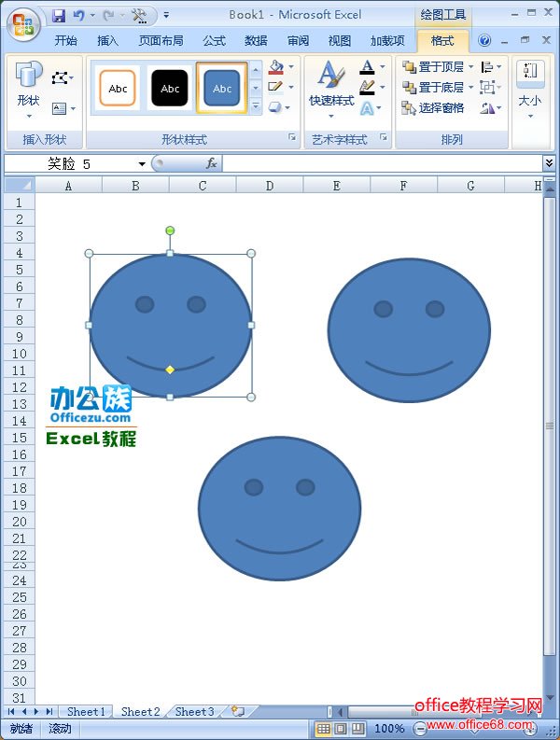560x740 pixels.
Task: Click Send to Back (置于底层)
Action: pyautogui.click(x=432, y=88)
